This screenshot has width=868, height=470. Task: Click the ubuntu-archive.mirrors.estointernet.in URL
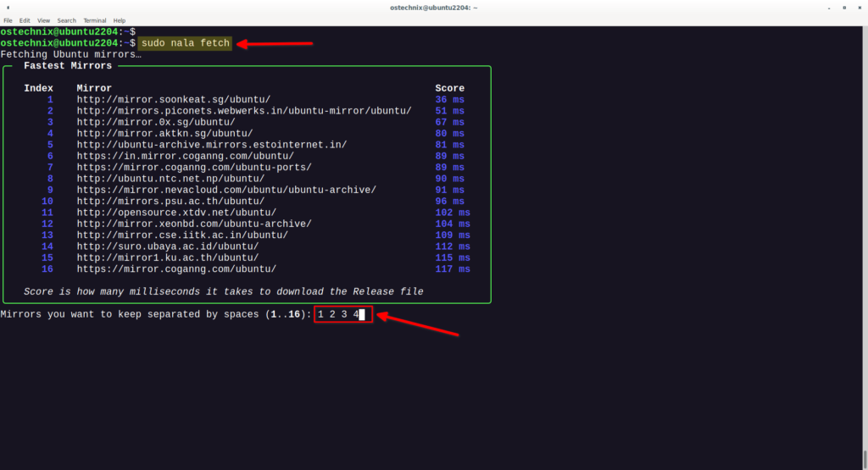(x=212, y=145)
